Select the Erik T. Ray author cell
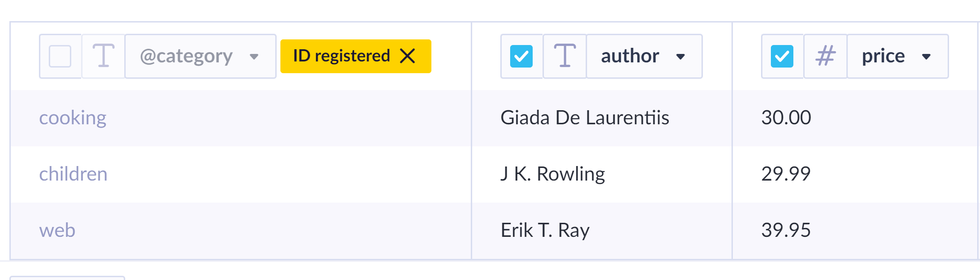The width and height of the screenshot is (980, 280). pos(545,230)
